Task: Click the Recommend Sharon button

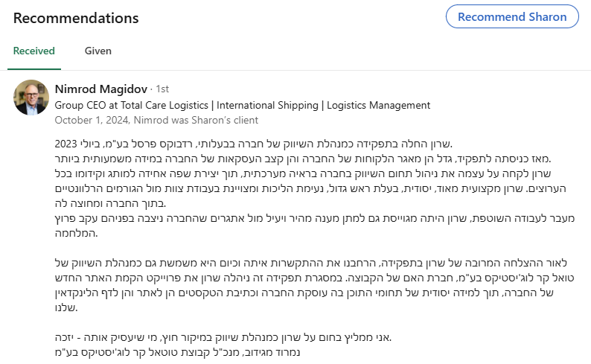Action: (512, 16)
